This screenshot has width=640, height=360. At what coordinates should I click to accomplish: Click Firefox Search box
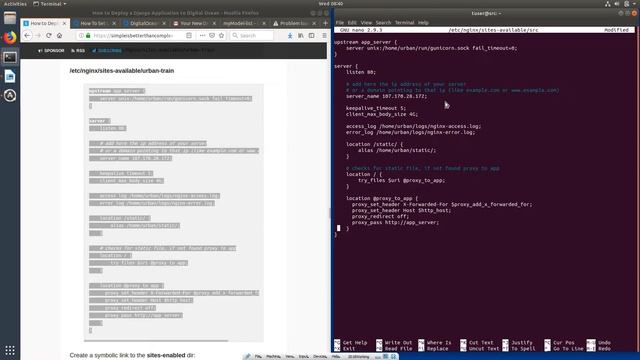(x=252, y=36)
